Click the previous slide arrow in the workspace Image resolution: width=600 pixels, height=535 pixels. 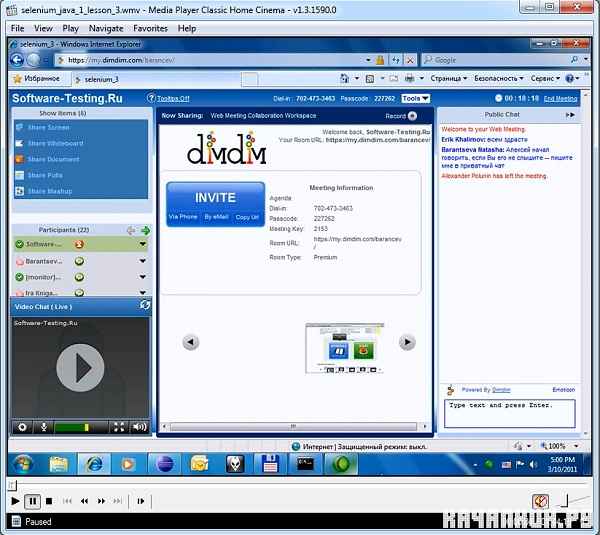191,342
